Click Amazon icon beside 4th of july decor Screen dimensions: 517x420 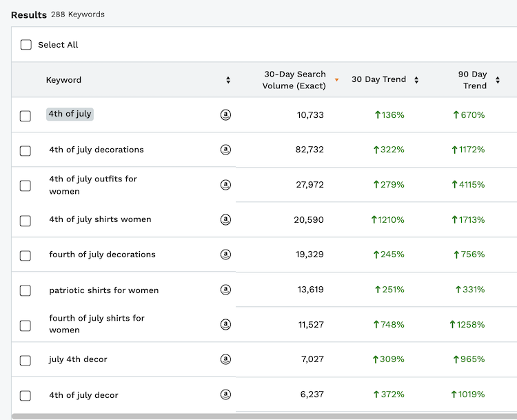point(225,394)
